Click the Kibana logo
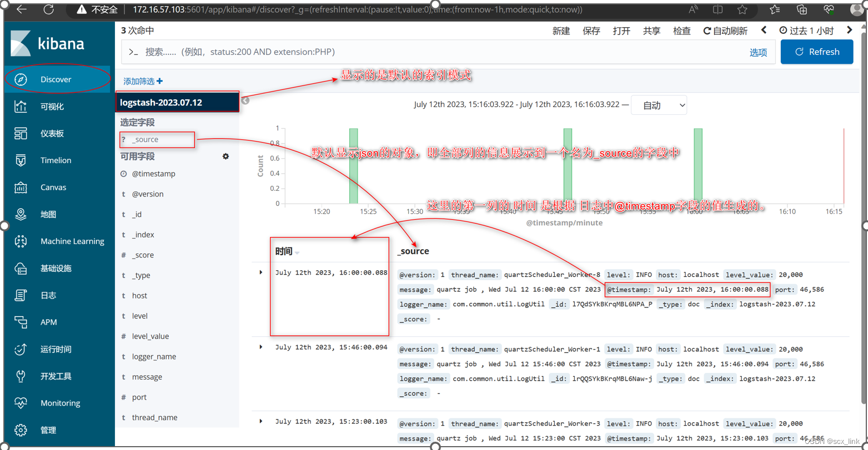868x450 pixels. [48, 44]
